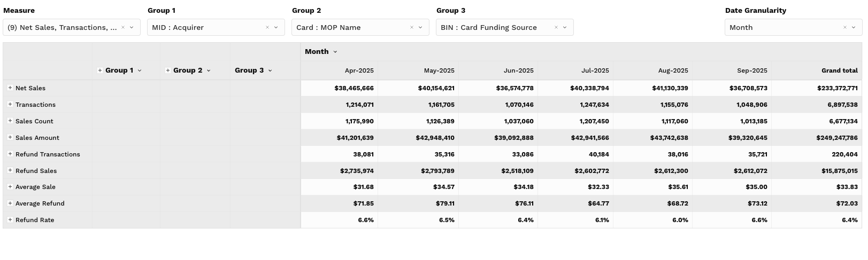Screen dimensions: 868x260
Task: Expand the Net Sales row
Action: click(10, 88)
